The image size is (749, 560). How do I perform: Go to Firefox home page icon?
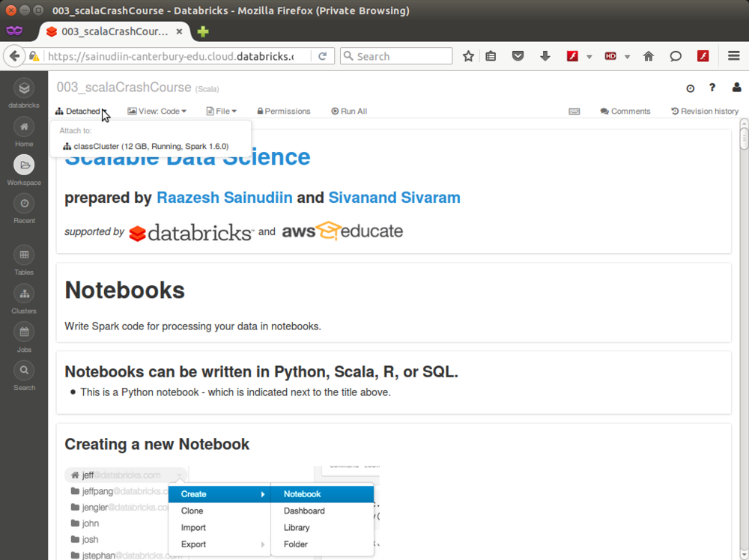pos(648,56)
